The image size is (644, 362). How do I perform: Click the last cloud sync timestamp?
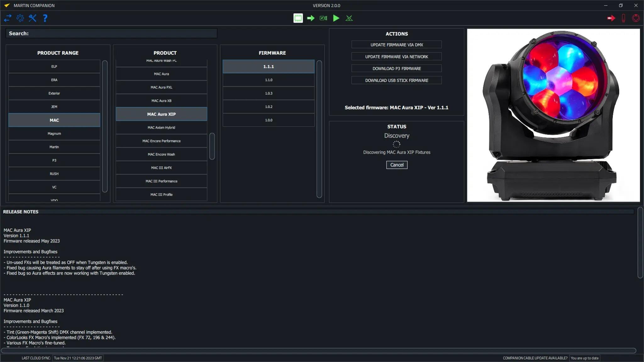(x=78, y=358)
